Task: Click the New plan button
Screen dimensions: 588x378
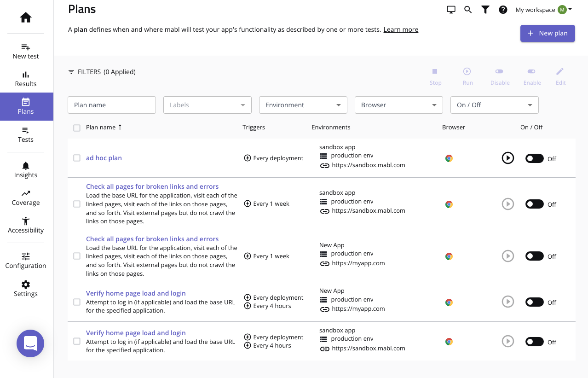Action: click(x=548, y=33)
